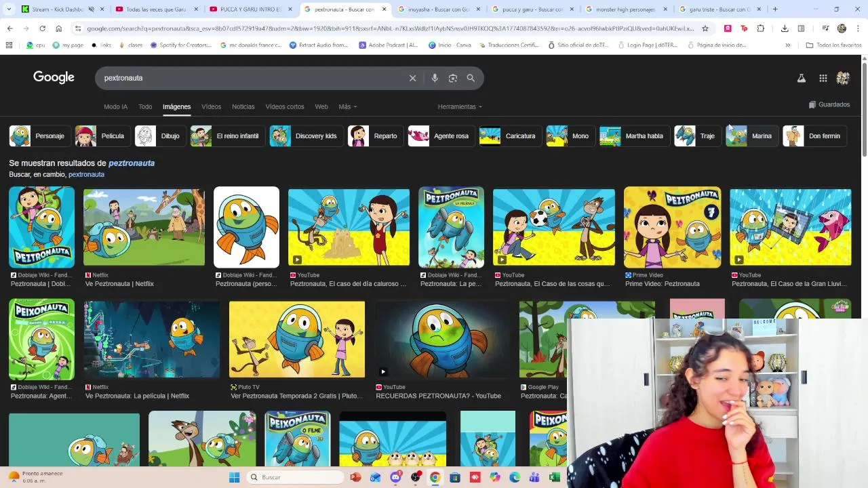Filter images by Martha habla chip
This screenshot has width=868, height=488.
point(633,136)
